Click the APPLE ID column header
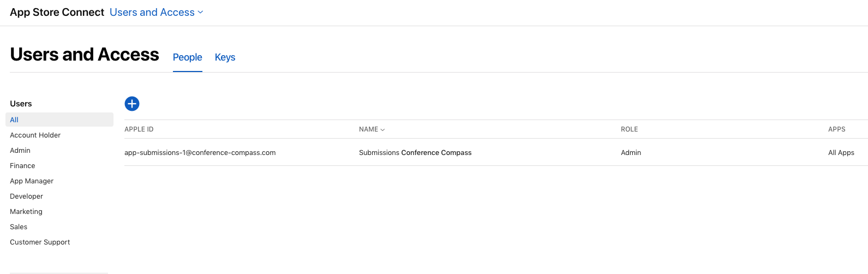The image size is (868, 274). click(139, 129)
